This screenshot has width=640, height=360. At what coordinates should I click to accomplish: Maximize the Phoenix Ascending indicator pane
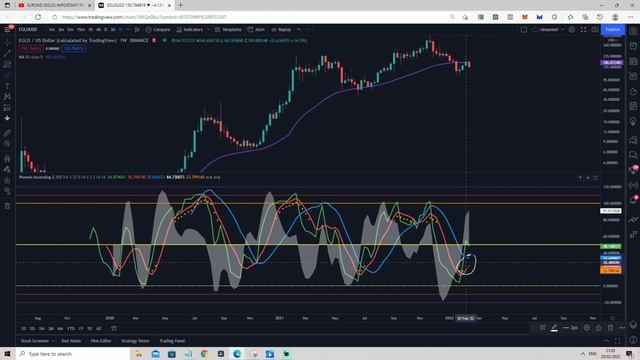[x=596, y=178]
